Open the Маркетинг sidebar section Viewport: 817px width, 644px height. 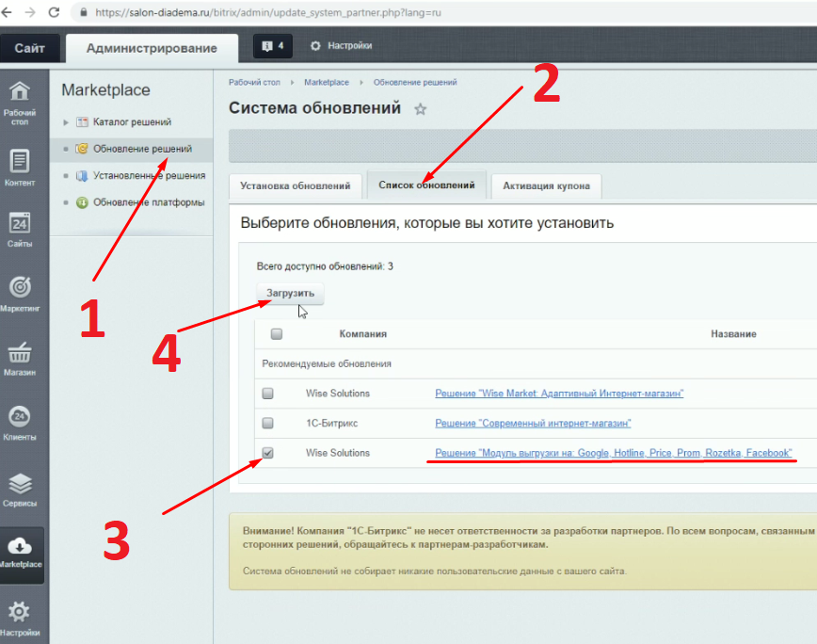click(20, 294)
